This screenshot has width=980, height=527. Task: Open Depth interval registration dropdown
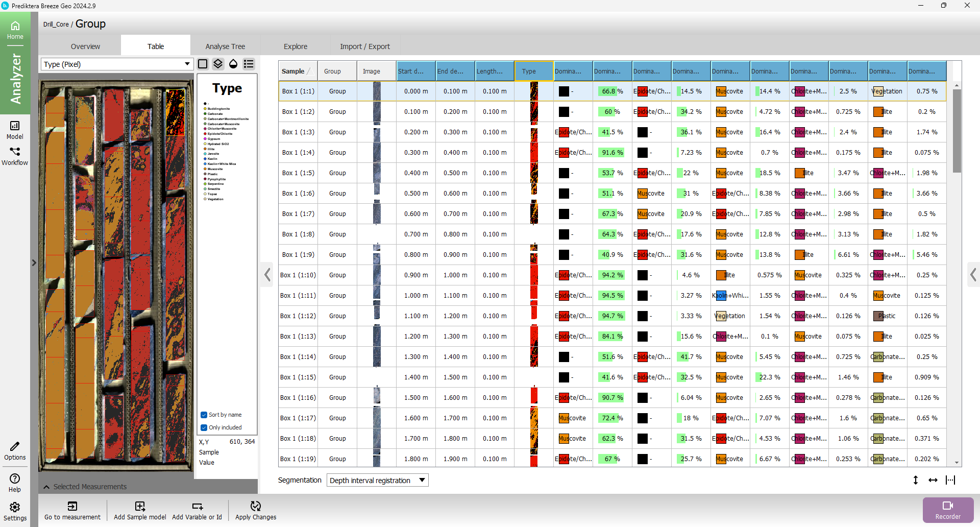(x=377, y=480)
